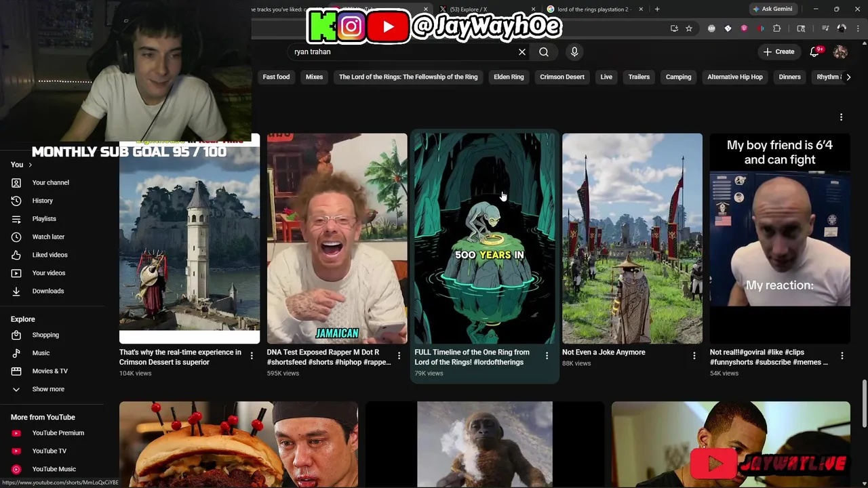Open the YouTube account avatar menu
This screenshot has width=868, height=488.
(x=840, y=52)
